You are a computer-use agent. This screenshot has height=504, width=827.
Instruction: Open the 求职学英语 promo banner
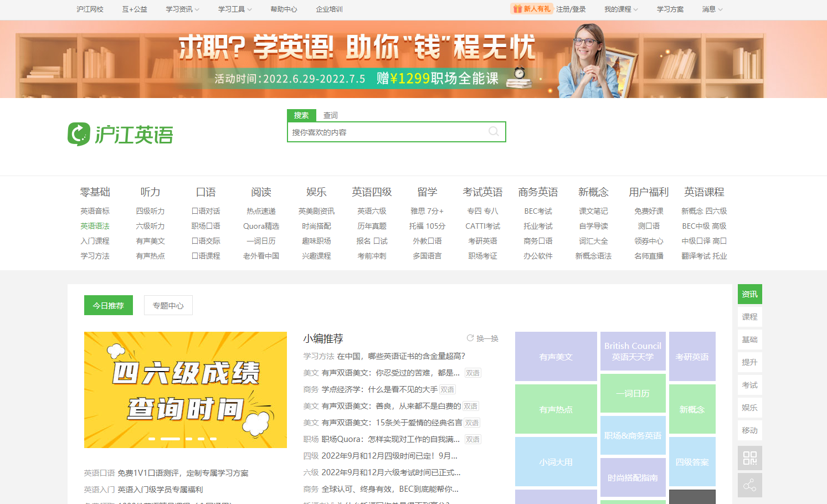(x=413, y=60)
